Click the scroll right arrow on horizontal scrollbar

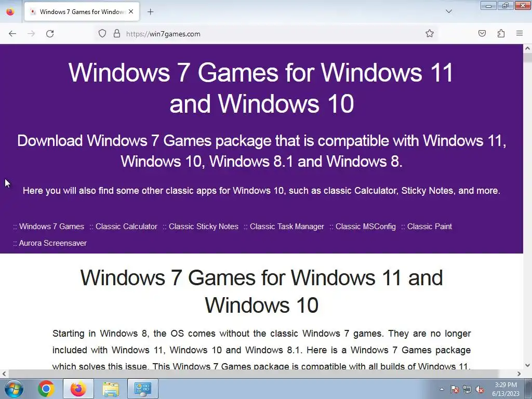coord(519,374)
